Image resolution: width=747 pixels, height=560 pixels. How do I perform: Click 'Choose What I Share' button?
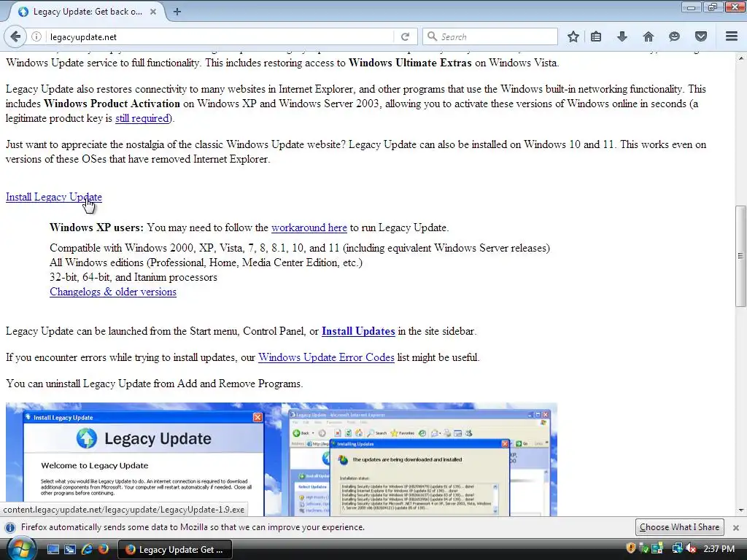[x=679, y=527]
